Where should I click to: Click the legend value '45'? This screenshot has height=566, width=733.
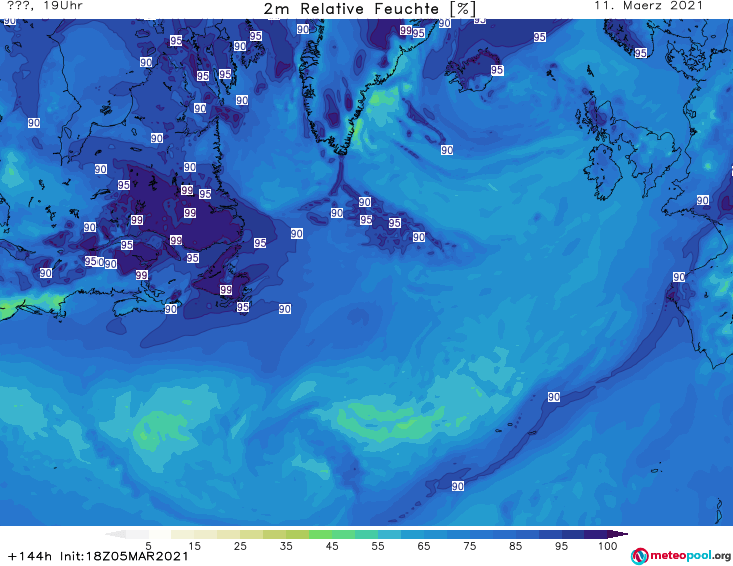click(x=332, y=546)
